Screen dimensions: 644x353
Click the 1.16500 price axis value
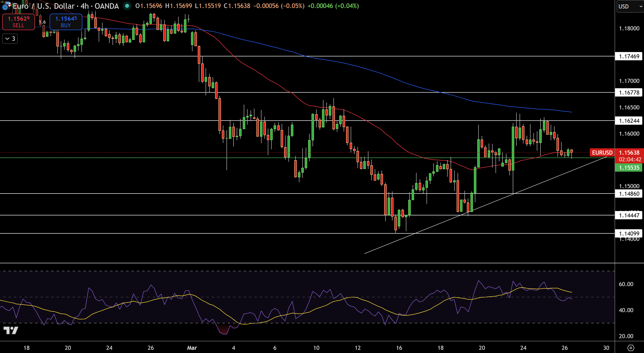(x=629, y=107)
